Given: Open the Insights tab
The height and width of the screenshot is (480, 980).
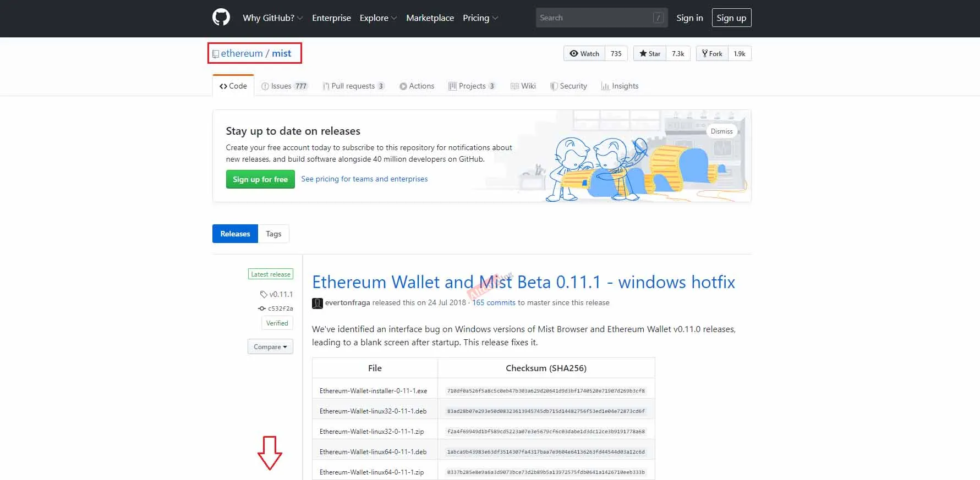Looking at the screenshot, I should pos(620,86).
